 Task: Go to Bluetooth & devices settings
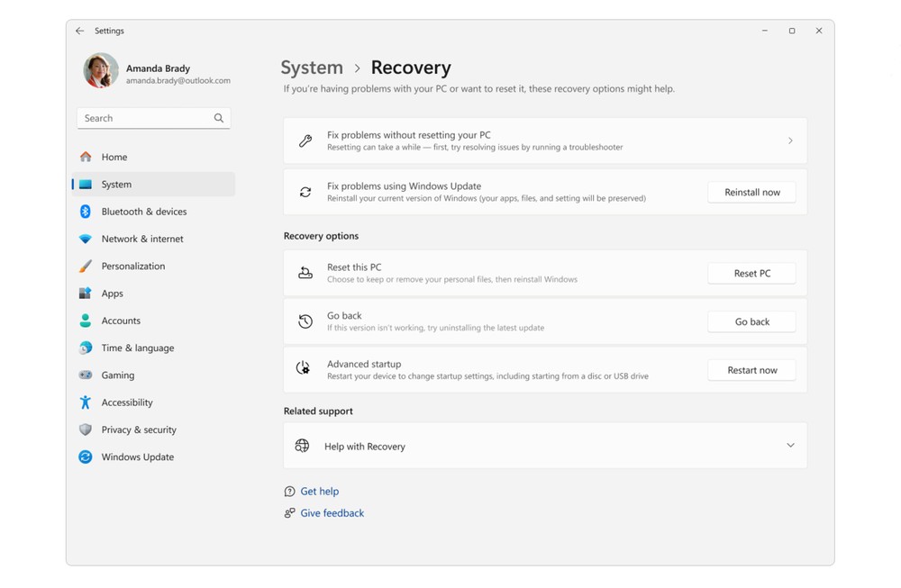[x=153, y=212]
